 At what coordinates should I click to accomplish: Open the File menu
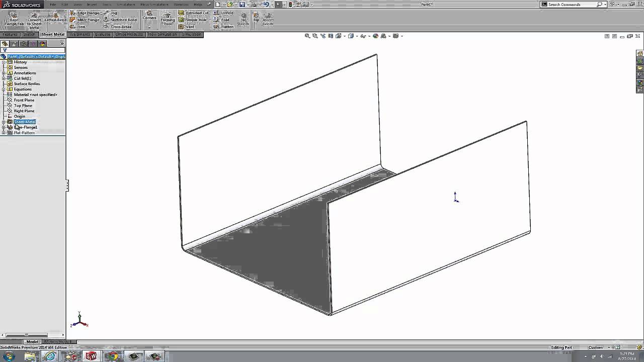53,5
